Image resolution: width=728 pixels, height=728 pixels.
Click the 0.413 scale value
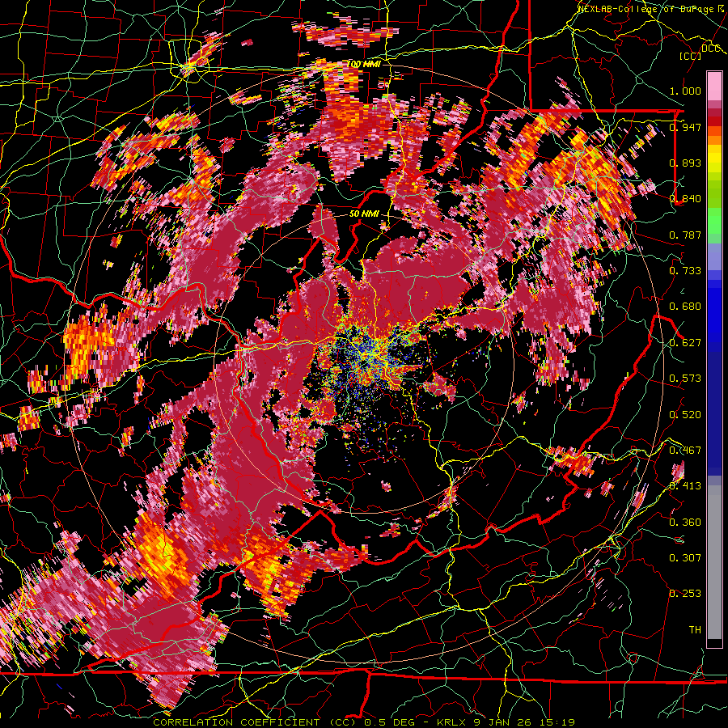coord(685,486)
